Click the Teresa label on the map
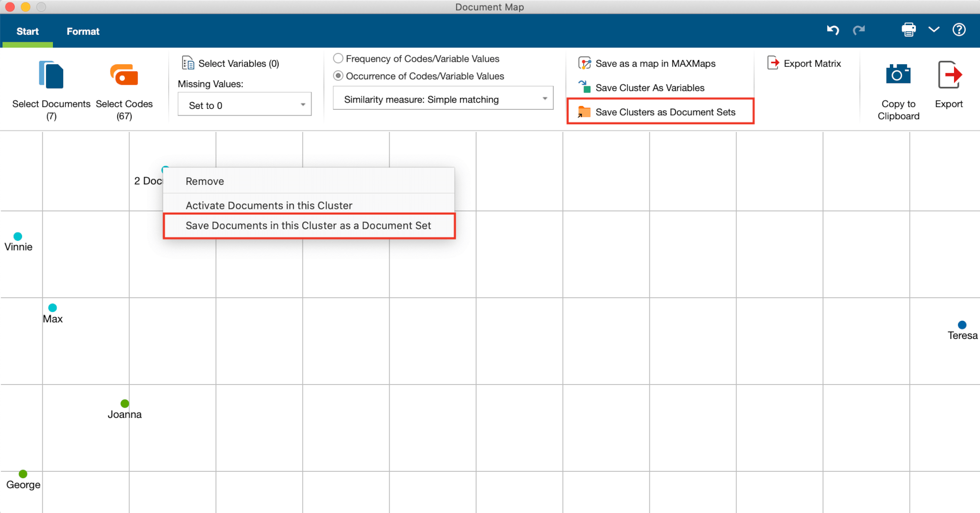The image size is (980, 513). [962, 335]
